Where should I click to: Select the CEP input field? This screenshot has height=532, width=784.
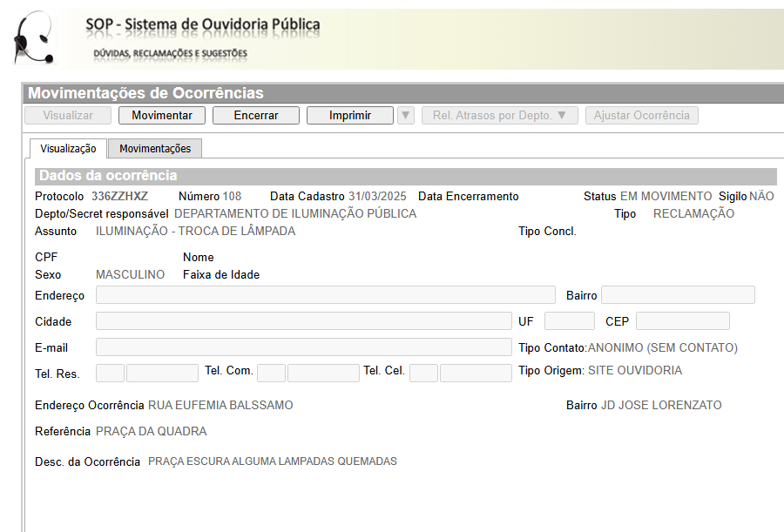pos(682,321)
